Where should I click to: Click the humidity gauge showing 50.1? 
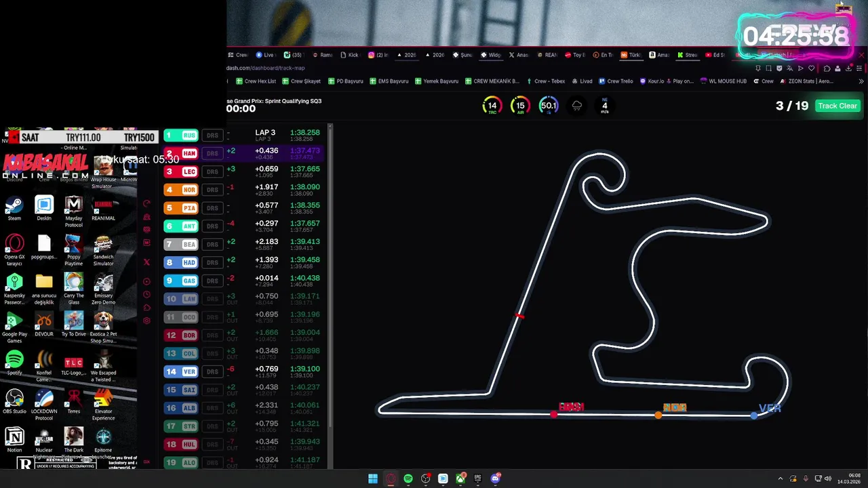pos(549,106)
